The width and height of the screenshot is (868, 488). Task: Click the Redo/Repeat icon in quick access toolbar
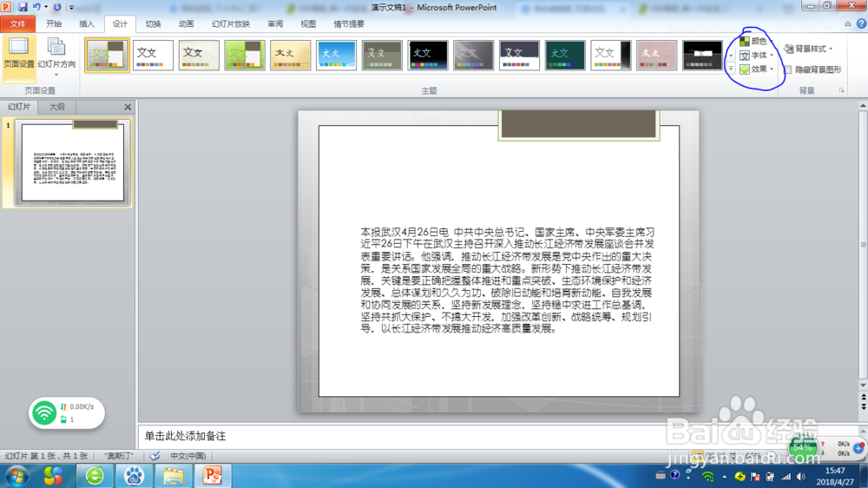[x=57, y=7]
